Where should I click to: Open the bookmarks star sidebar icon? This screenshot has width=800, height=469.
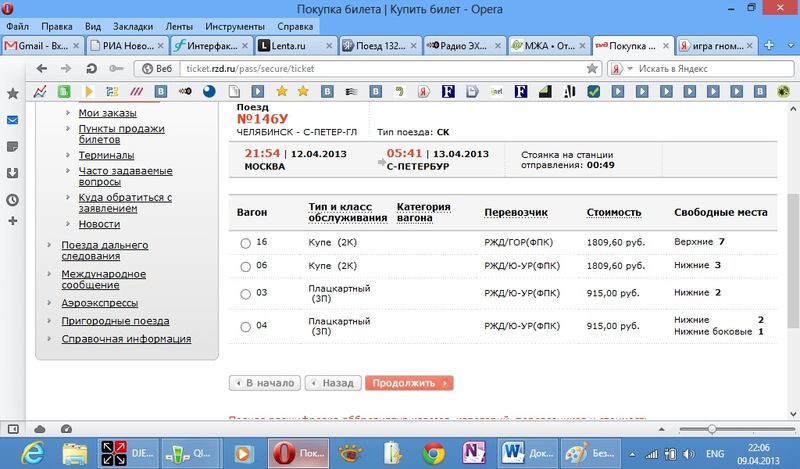pos(12,93)
